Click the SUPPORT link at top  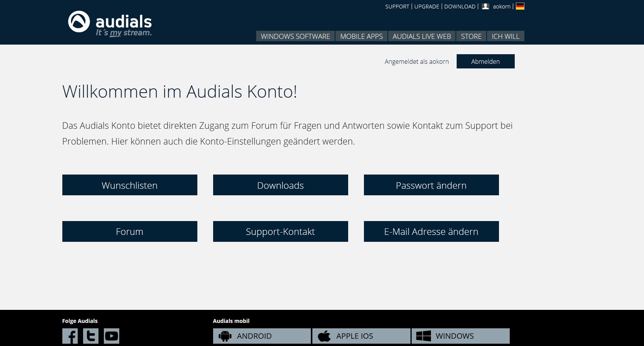click(397, 7)
